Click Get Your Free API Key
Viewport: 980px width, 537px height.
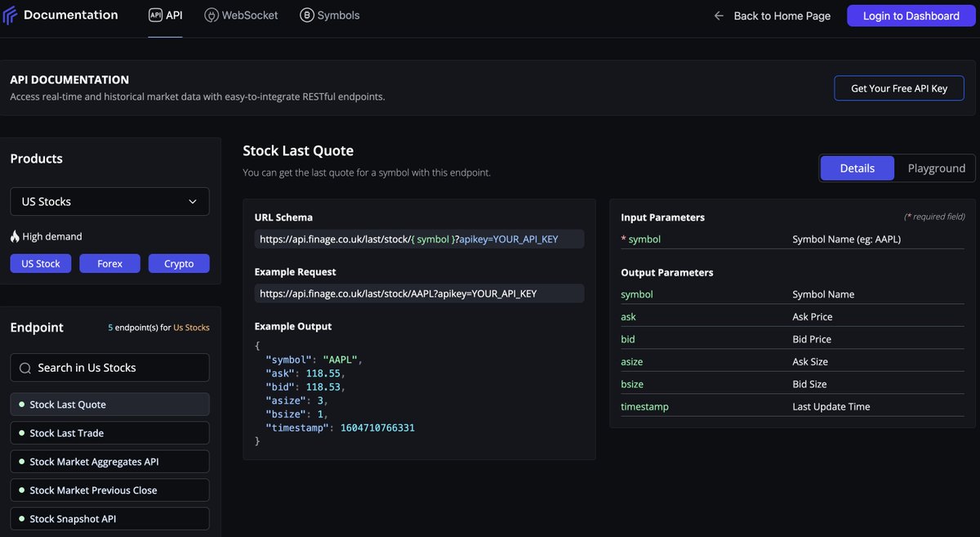click(x=899, y=88)
